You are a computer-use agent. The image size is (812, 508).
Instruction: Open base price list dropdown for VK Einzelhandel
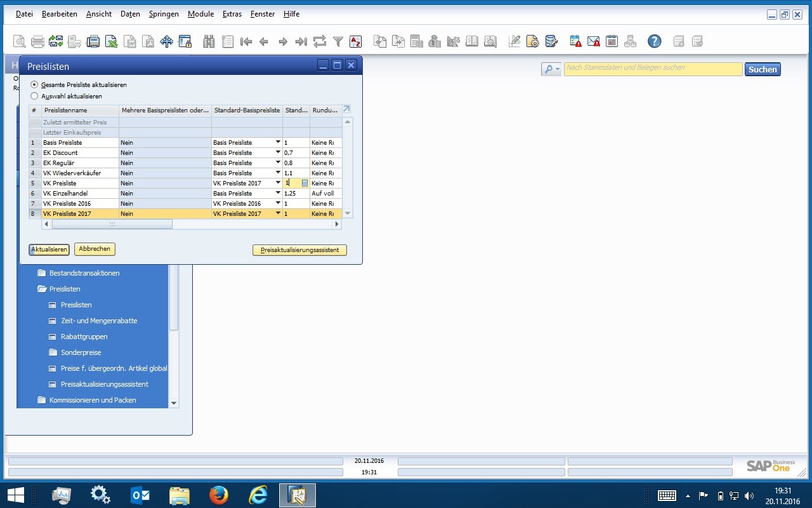[x=278, y=194]
